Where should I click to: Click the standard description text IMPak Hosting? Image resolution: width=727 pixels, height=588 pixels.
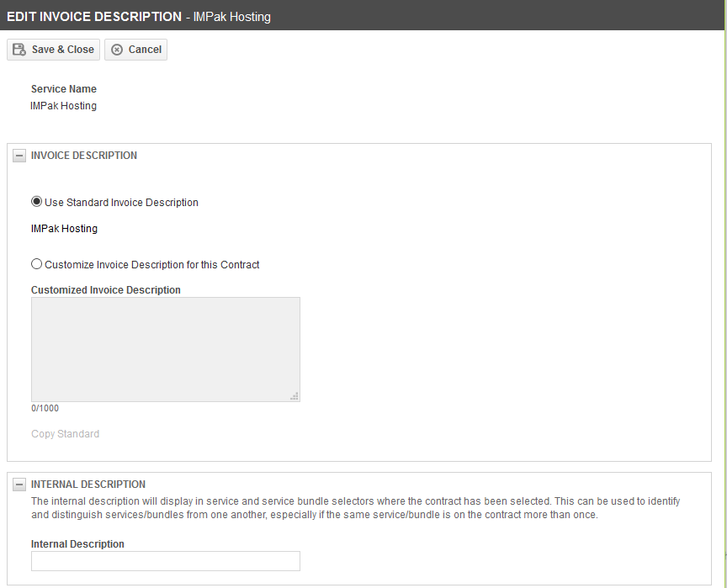pyautogui.click(x=65, y=229)
